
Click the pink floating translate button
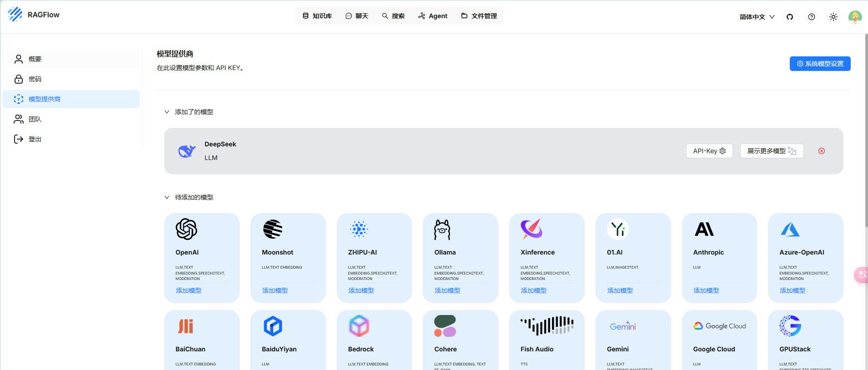(x=861, y=275)
